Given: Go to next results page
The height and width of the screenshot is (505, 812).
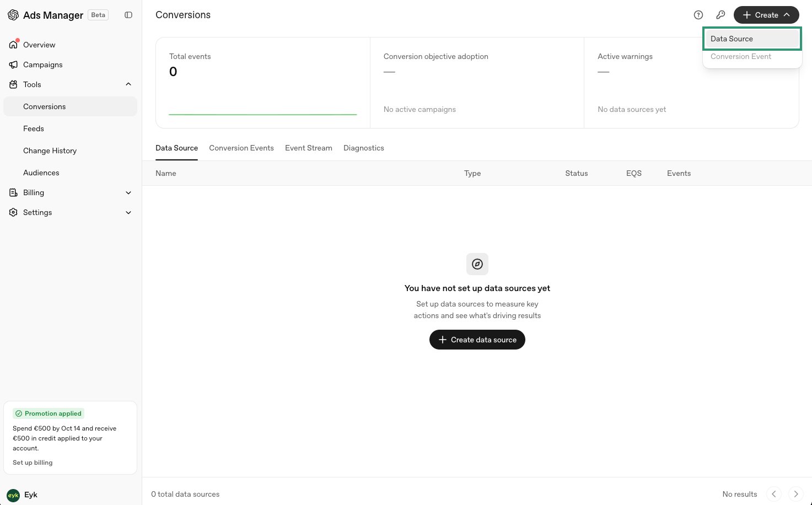Looking at the screenshot, I should (796, 494).
